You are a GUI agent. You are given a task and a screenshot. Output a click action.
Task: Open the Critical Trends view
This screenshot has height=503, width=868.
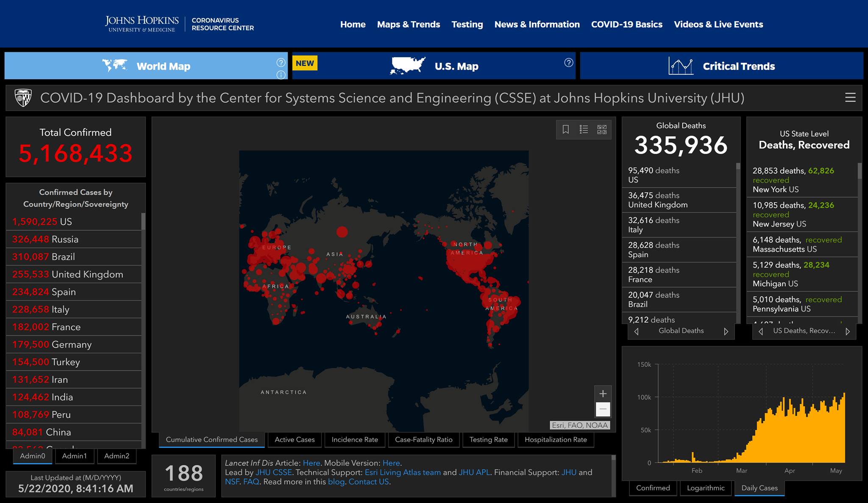point(721,66)
